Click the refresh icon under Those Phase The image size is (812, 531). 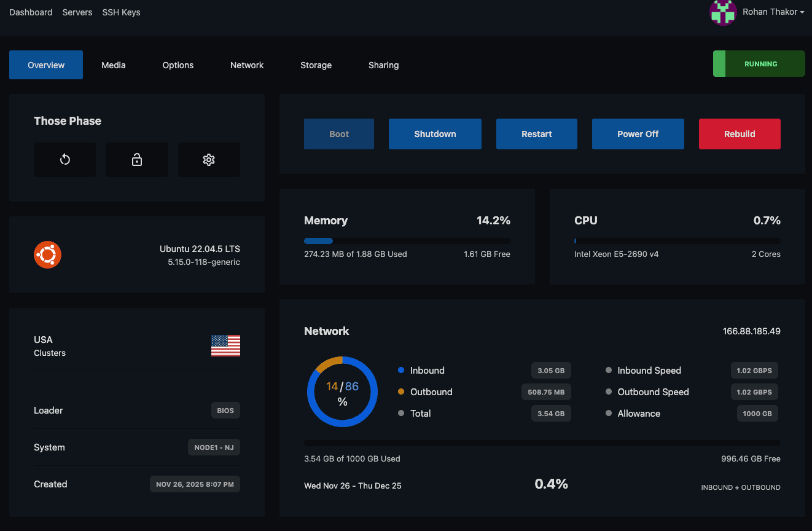click(64, 159)
